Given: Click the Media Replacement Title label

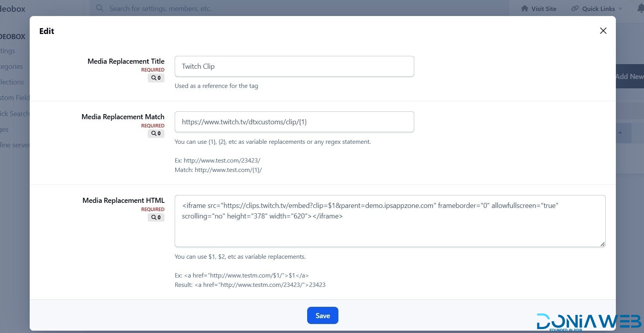Looking at the screenshot, I should pos(126,61).
